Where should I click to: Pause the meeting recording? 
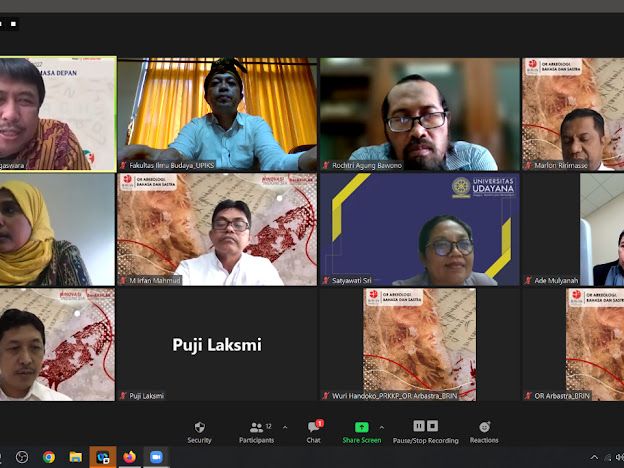click(x=418, y=427)
